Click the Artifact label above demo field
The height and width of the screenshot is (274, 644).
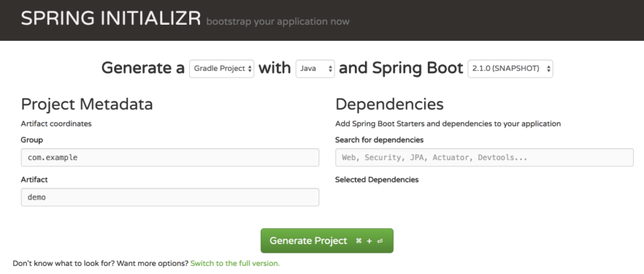tap(34, 180)
